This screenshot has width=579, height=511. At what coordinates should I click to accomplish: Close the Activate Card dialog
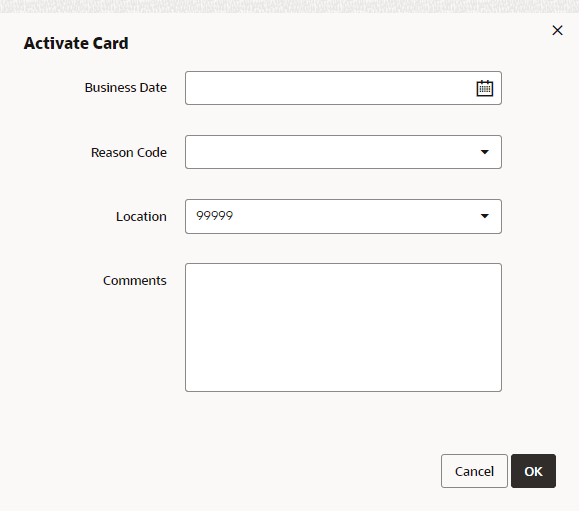pos(557,30)
